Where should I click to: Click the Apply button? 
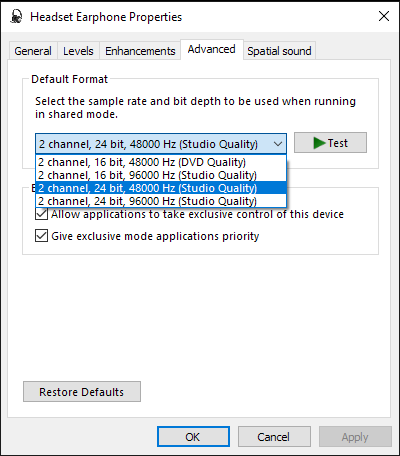(x=355, y=437)
